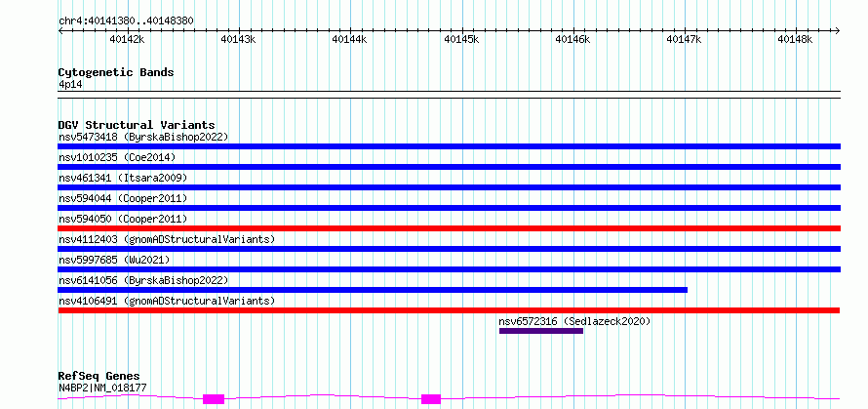Select the red bar under nsv594050

449,228
